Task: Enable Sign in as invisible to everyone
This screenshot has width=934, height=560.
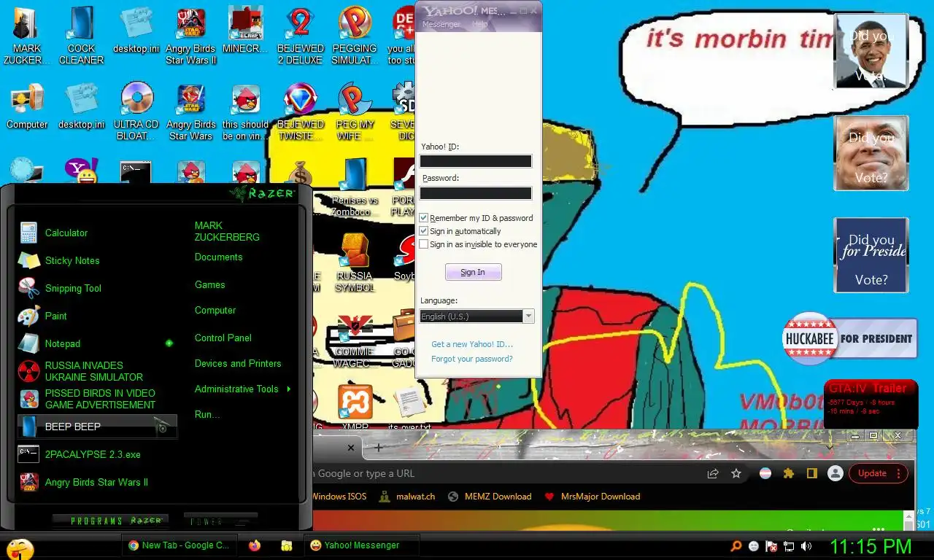Action: point(423,244)
